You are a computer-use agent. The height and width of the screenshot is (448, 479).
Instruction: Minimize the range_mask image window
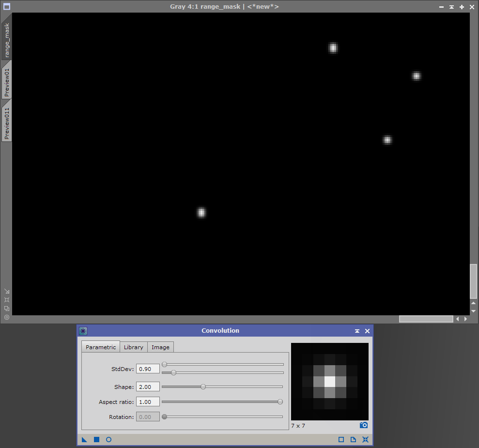(441, 7)
